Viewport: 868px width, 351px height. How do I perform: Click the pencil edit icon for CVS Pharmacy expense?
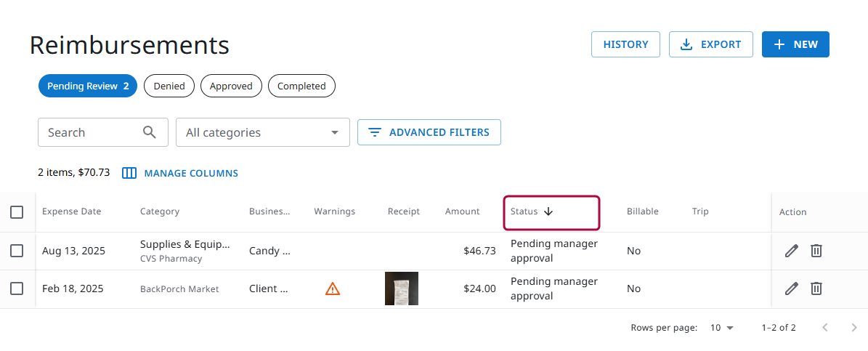792,251
